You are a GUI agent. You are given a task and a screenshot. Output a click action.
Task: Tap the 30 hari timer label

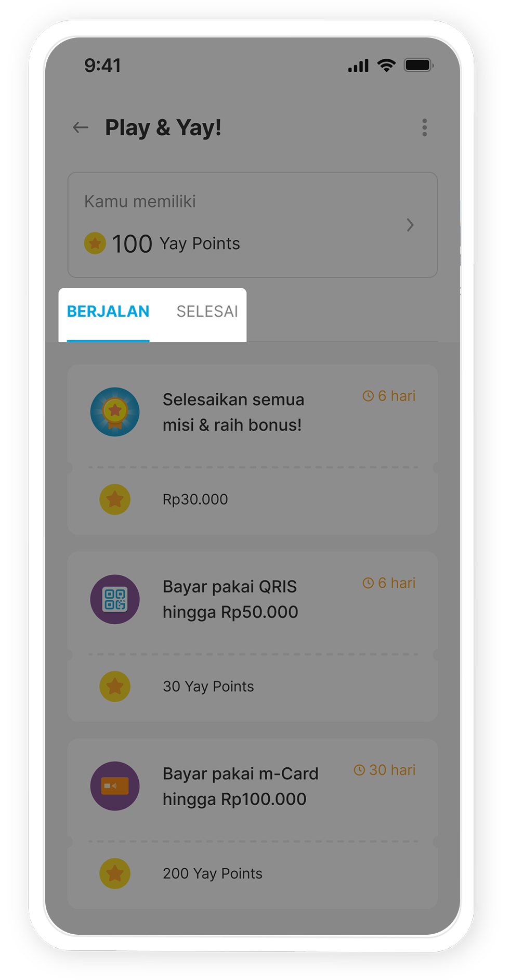point(385,770)
